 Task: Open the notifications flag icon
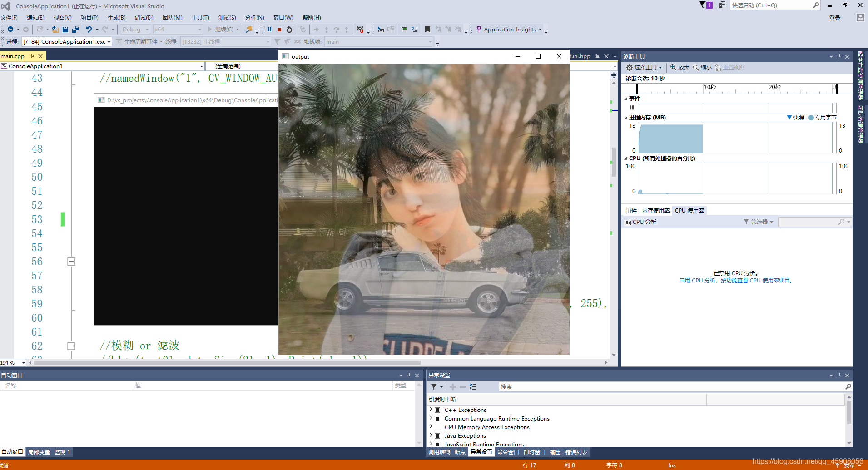[706, 5]
